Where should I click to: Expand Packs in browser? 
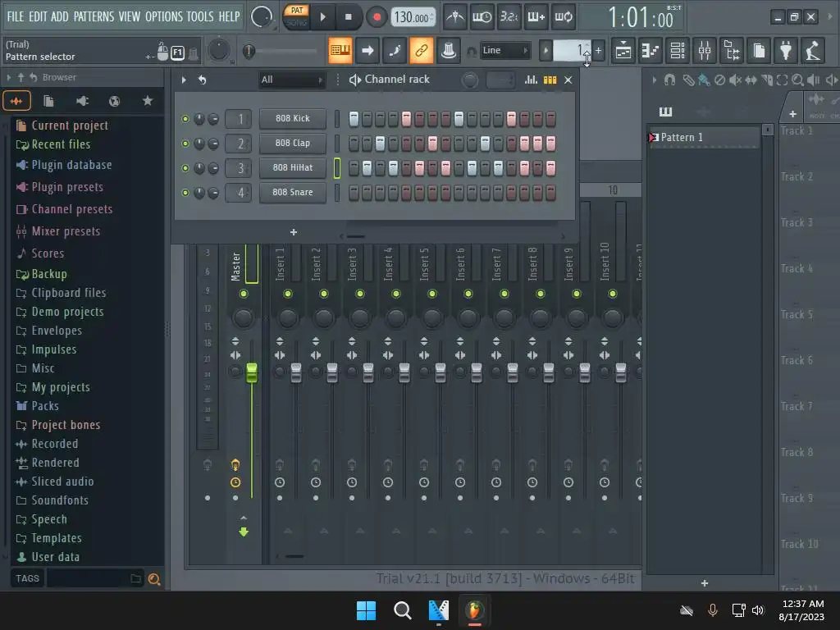(45, 406)
